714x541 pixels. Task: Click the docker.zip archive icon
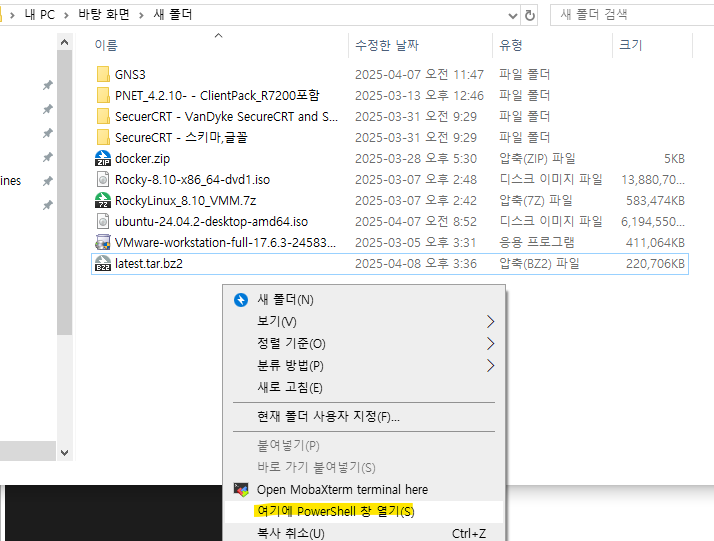103,158
